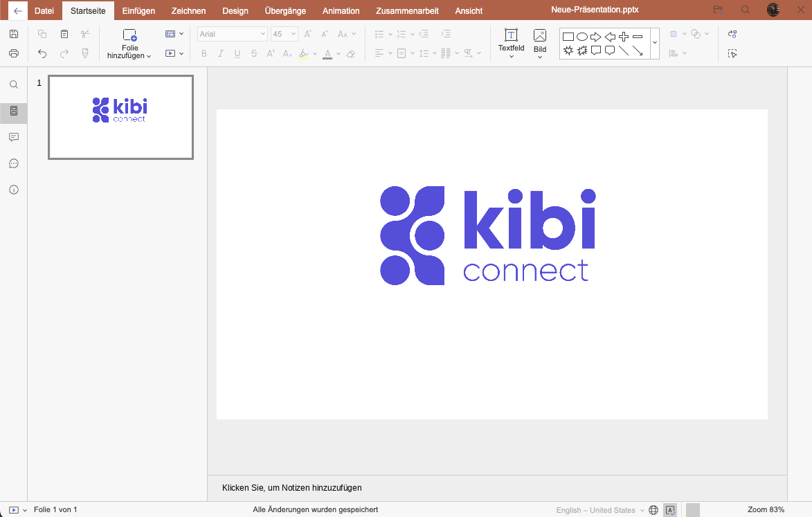
Task: Click the Drucken icon
Action: 13,53
